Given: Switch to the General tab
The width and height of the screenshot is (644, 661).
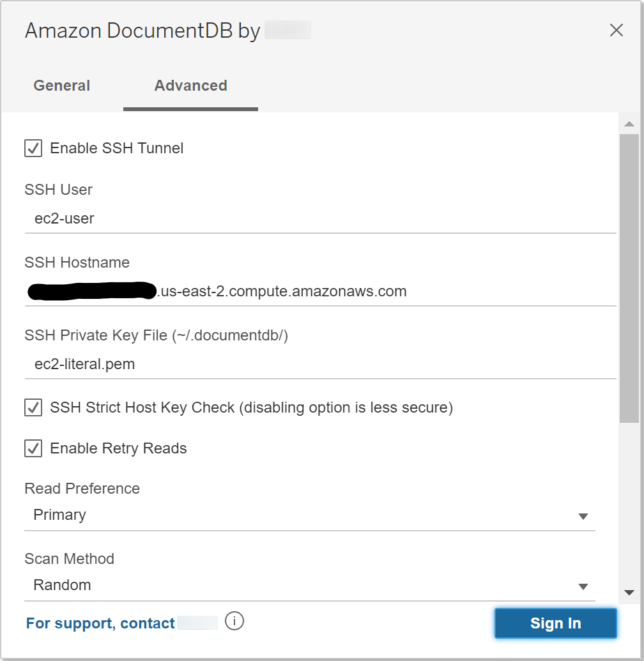Looking at the screenshot, I should (62, 86).
